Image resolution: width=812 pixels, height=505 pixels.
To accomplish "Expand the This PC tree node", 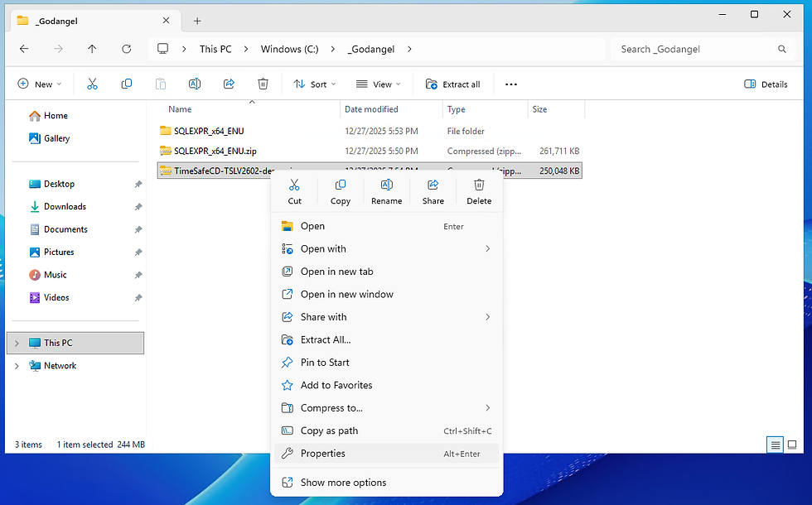I will click(x=17, y=343).
